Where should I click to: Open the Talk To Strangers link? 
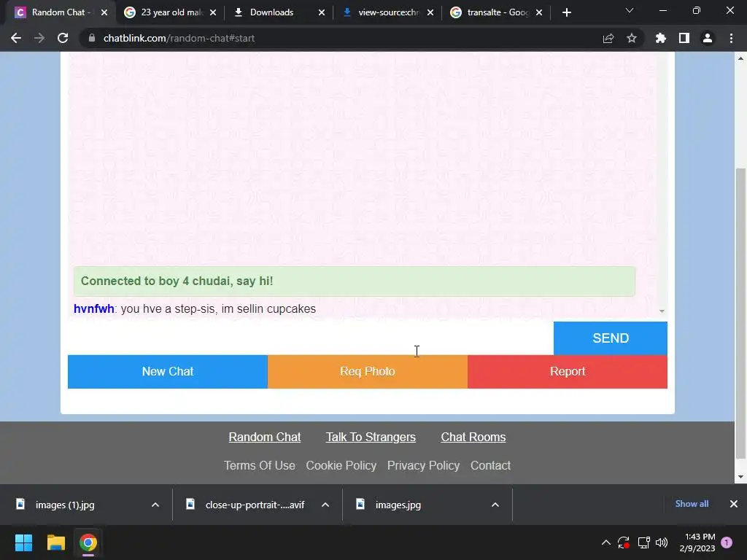coord(371,437)
